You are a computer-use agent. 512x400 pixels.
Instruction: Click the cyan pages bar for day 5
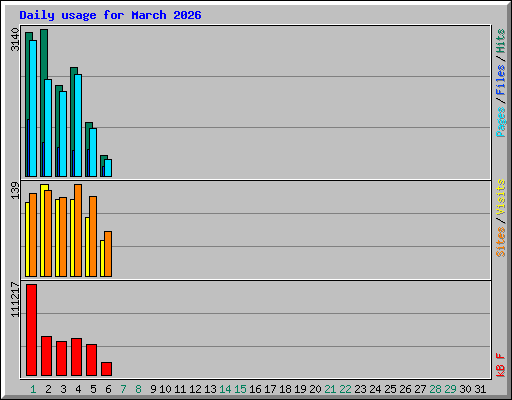[93, 152]
